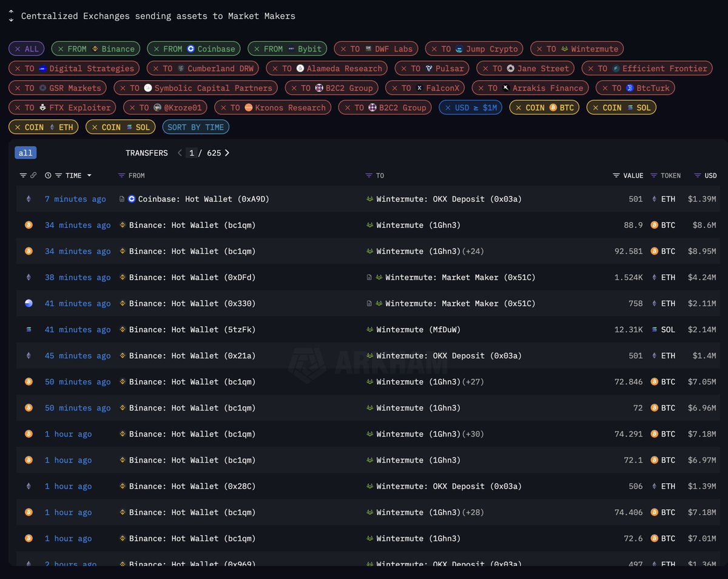Viewport: 728px width, 579px height.
Task: Expand the (+28) addresses in the 74.406 BTC row
Action: (x=473, y=512)
